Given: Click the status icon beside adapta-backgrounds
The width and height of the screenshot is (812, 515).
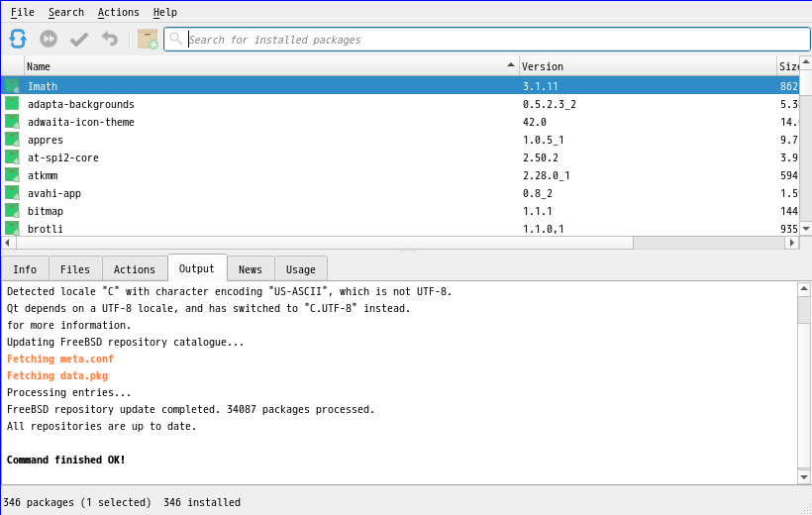Looking at the screenshot, I should click(x=13, y=104).
